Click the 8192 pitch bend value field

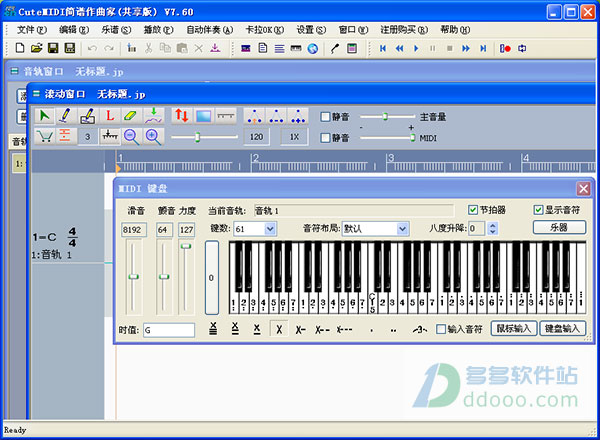tap(134, 230)
